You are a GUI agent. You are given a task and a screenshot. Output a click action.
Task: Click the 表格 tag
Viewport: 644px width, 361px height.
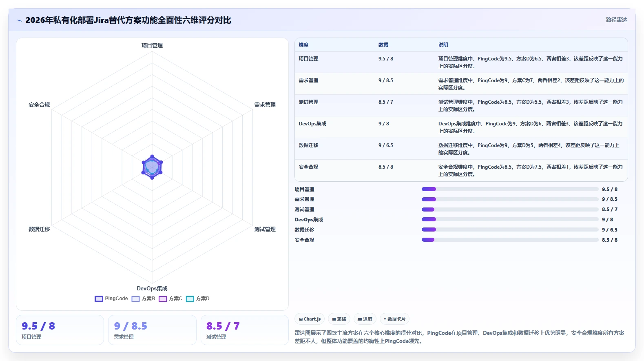tap(339, 319)
